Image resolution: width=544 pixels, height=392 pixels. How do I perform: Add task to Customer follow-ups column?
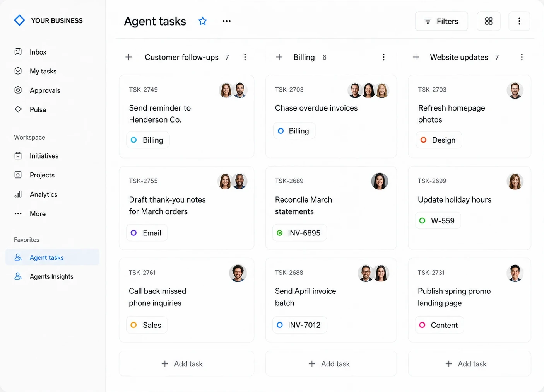tap(186, 364)
